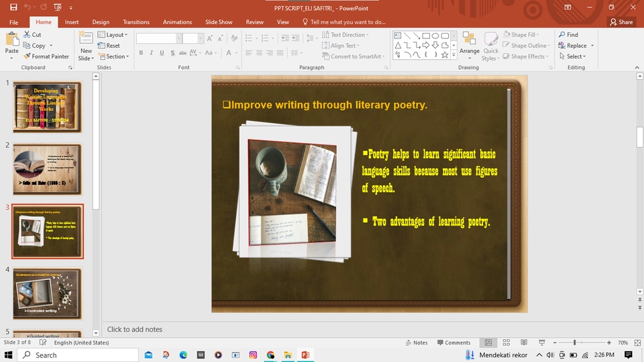Open the Arrange tool
644x362 pixels.
pos(469,43)
